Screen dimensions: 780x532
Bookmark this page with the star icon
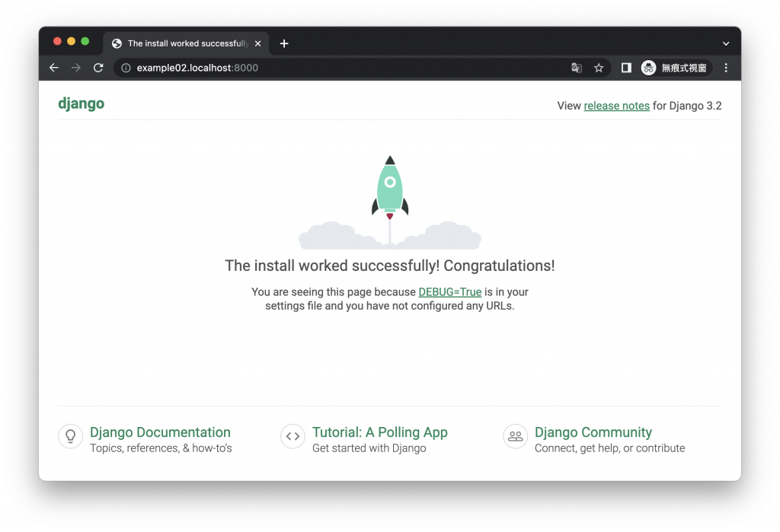pos(599,68)
